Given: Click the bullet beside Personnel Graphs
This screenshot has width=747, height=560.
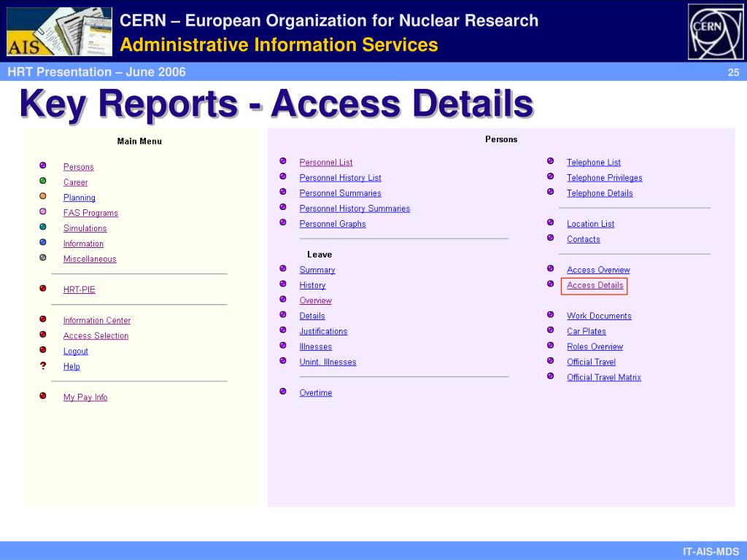Looking at the screenshot, I should (x=283, y=222).
